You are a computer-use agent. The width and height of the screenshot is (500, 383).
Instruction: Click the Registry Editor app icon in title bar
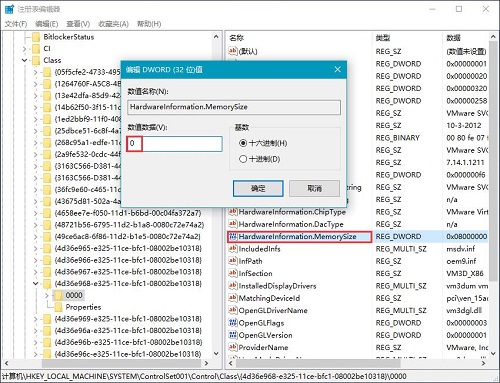pyautogui.click(x=9, y=9)
